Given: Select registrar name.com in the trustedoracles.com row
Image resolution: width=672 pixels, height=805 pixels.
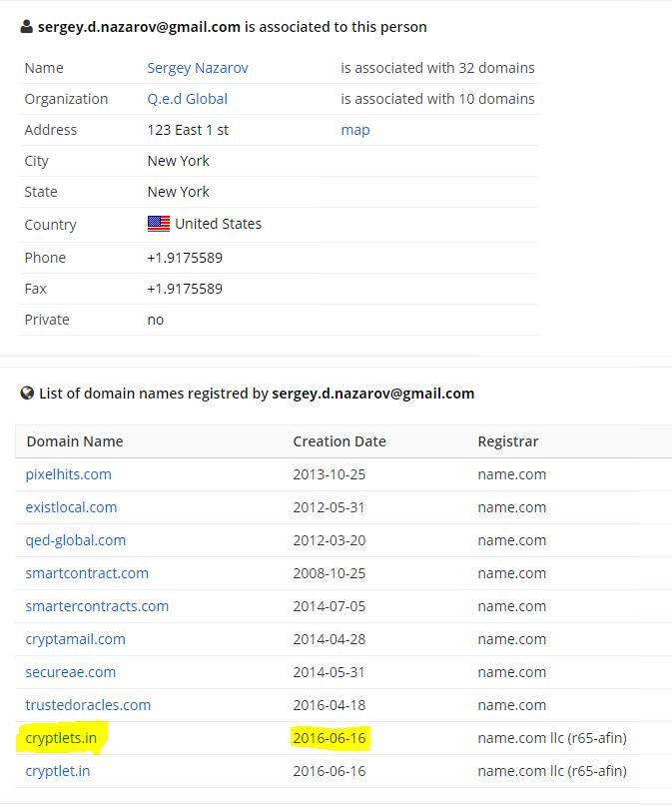Looking at the screenshot, I should click(x=512, y=705).
